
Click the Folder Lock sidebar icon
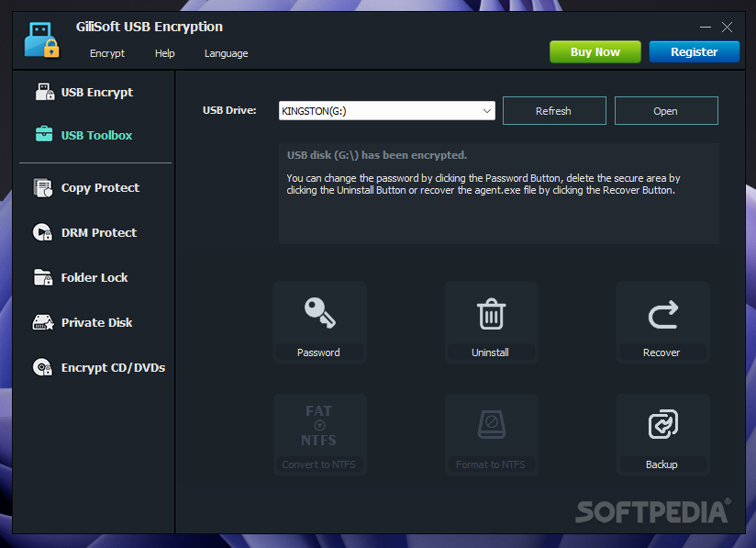coord(43,277)
